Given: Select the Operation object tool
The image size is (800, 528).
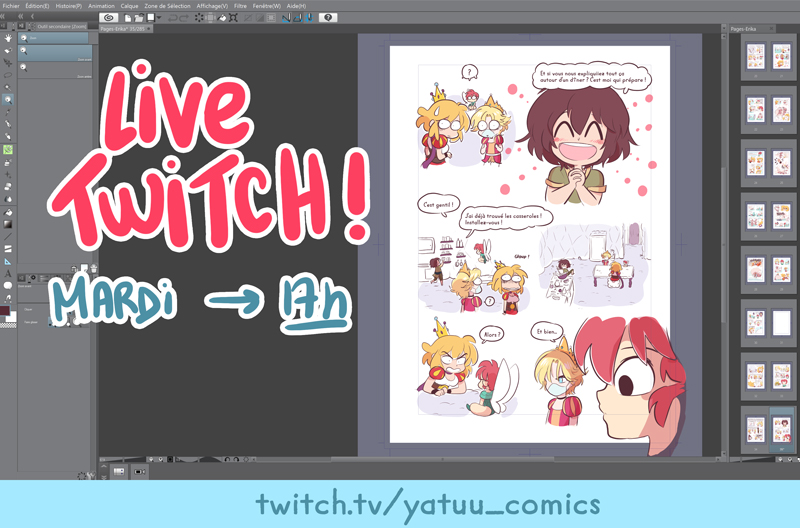Looking at the screenshot, I should tap(8, 51).
